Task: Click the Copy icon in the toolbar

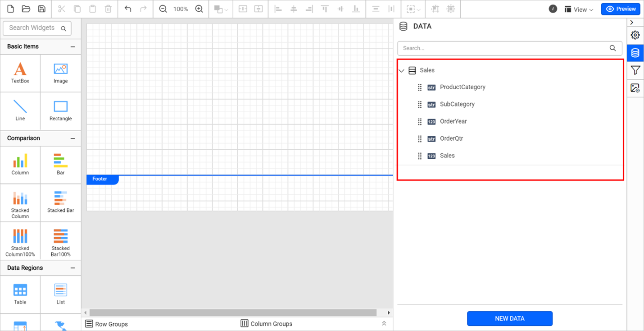Action: tap(77, 9)
